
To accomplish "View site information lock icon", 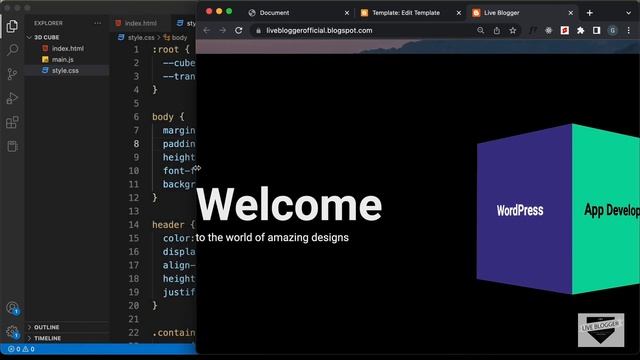I will pos(258,31).
